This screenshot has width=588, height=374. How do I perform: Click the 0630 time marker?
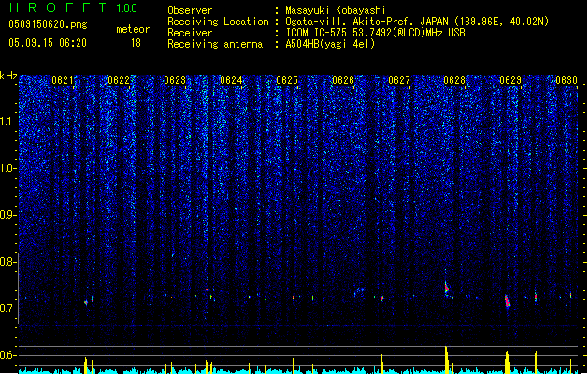(x=566, y=80)
